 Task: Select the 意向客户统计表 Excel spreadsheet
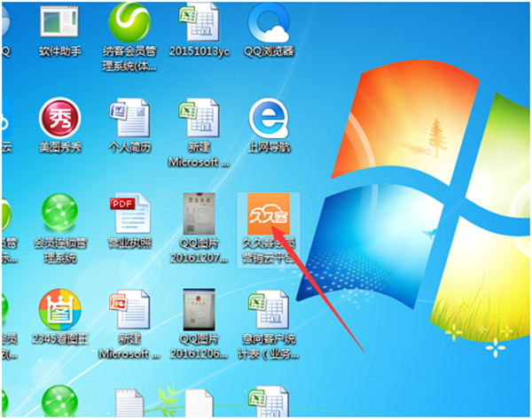pos(270,311)
